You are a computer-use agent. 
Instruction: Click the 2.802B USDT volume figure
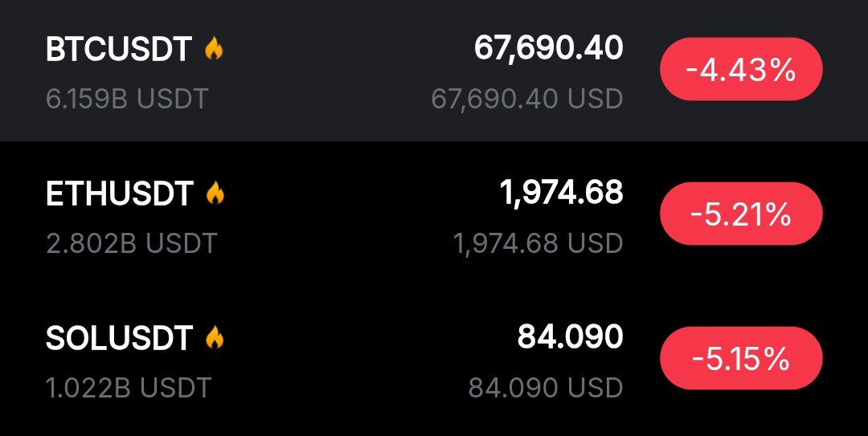pos(131,243)
